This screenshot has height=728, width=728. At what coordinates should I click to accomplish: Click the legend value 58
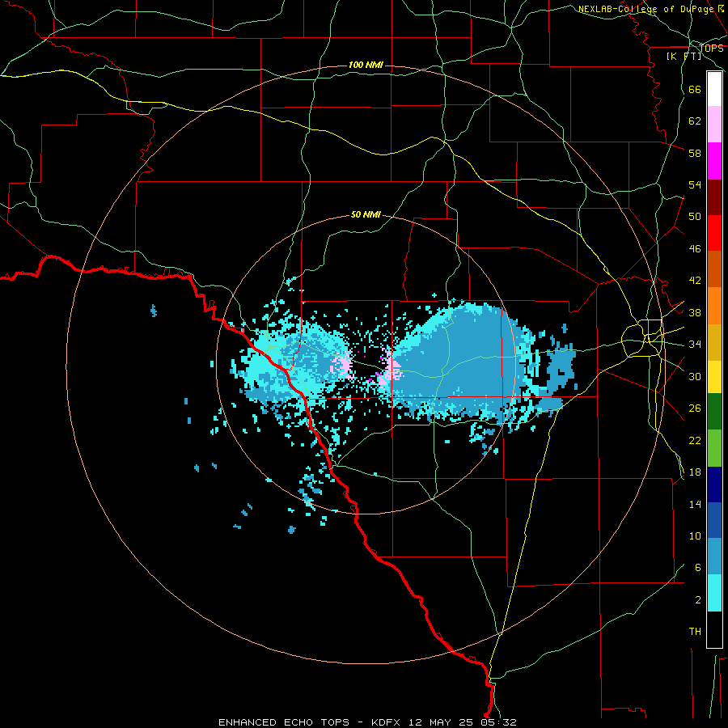click(695, 153)
